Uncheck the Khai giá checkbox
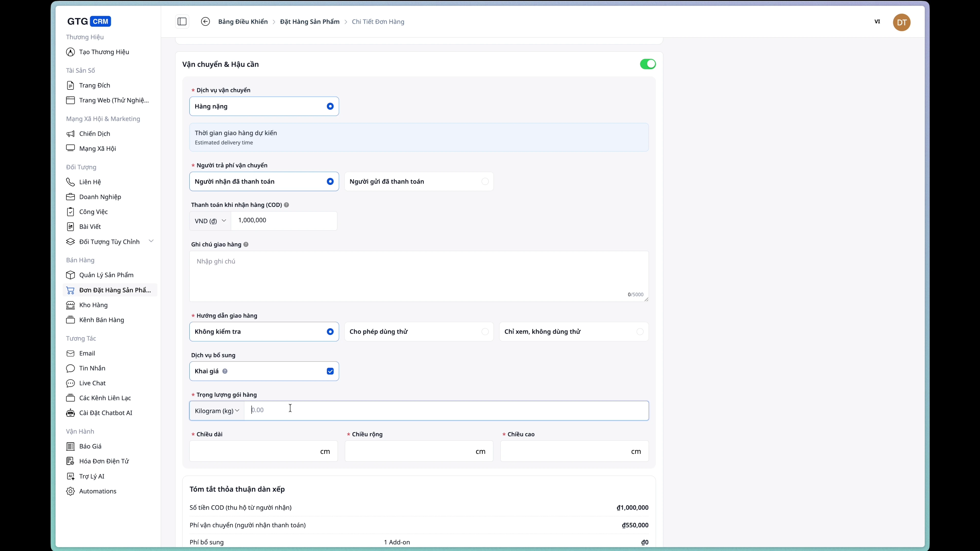Image resolution: width=980 pixels, height=551 pixels. click(330, 371)
